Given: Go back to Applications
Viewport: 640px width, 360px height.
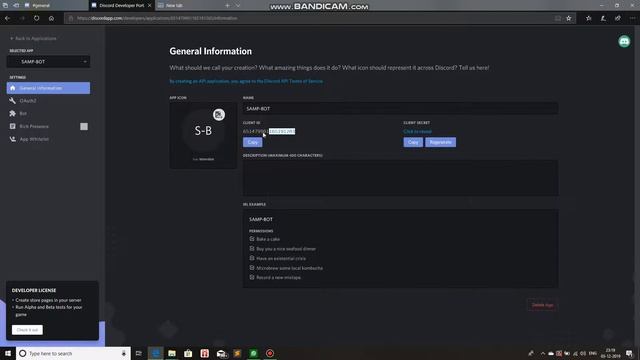Looking at the screenshot, I should point(33,38).
